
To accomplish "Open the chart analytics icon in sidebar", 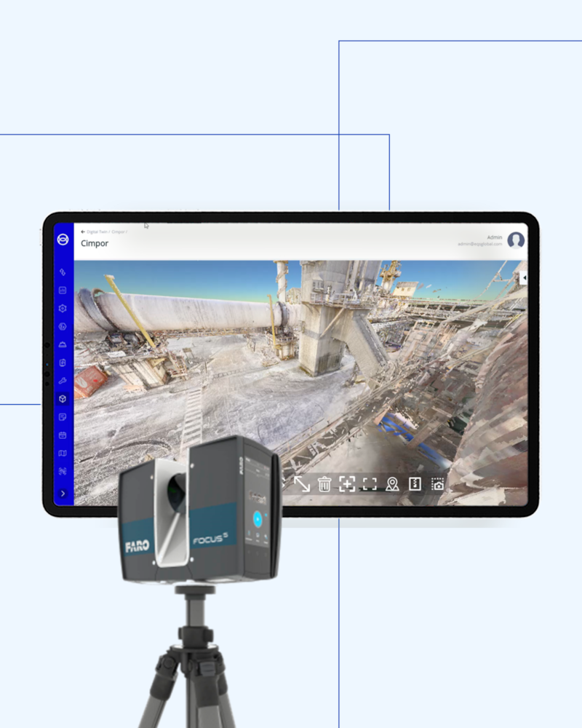I will pos(63,290).
